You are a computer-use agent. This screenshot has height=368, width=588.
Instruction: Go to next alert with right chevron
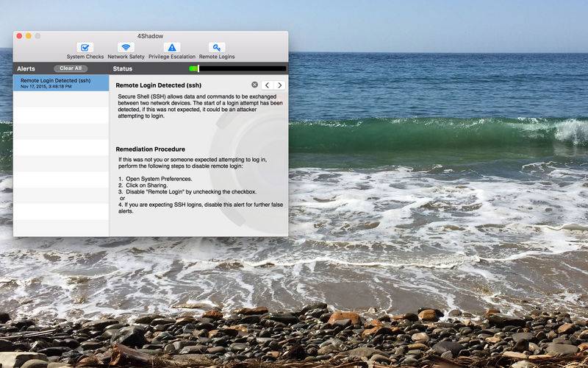tap(279, 85)
